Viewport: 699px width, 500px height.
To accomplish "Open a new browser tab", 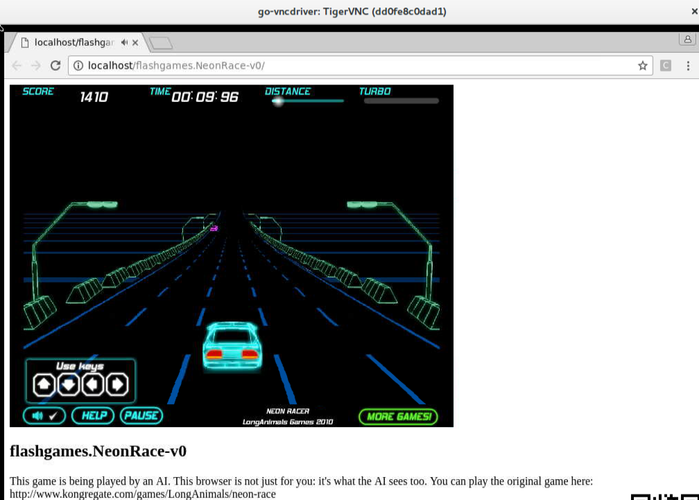I will click(x=160, y=43).
